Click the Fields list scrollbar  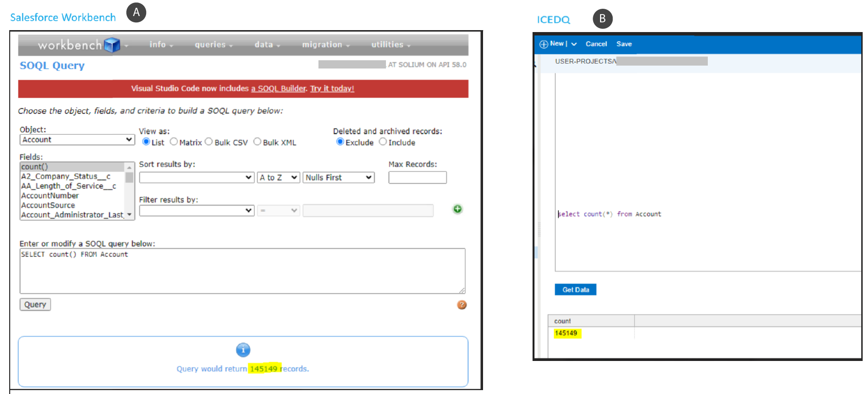point(129,191)
